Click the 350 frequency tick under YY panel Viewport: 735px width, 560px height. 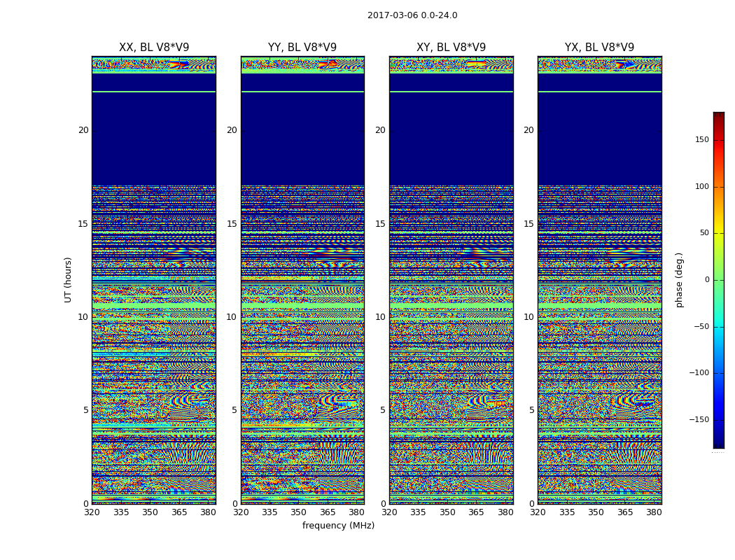[299, 512]
